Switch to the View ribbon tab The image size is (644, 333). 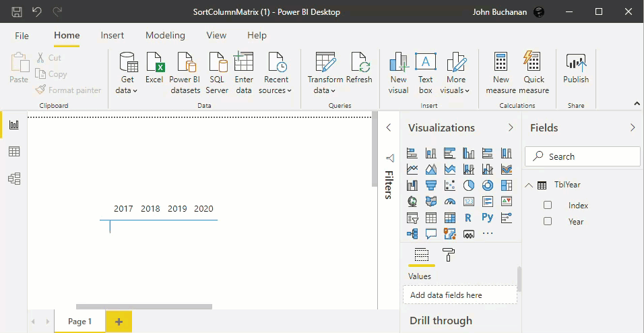pyautogui.click(x=216, y=35)
